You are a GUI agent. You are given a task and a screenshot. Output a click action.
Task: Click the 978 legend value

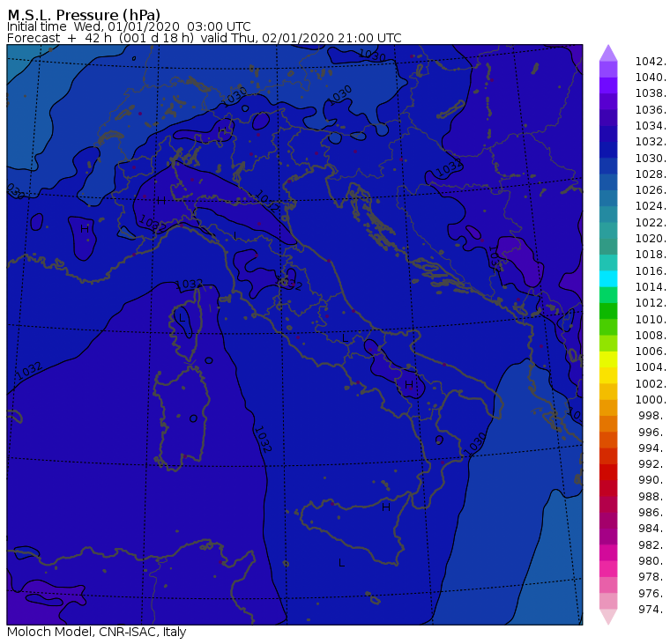point(652,576)
